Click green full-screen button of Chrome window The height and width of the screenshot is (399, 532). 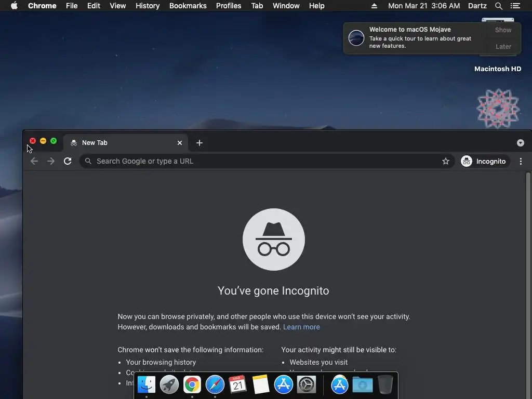coord(54,141)
